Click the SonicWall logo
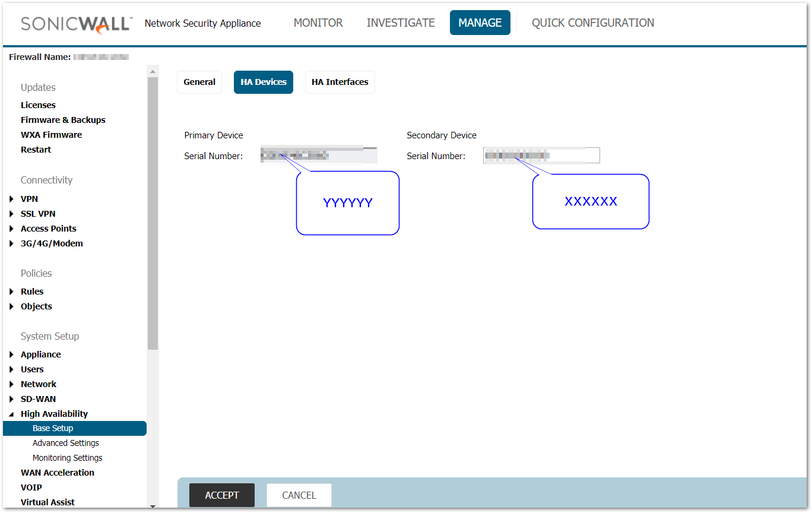 (x=76, y=24)
